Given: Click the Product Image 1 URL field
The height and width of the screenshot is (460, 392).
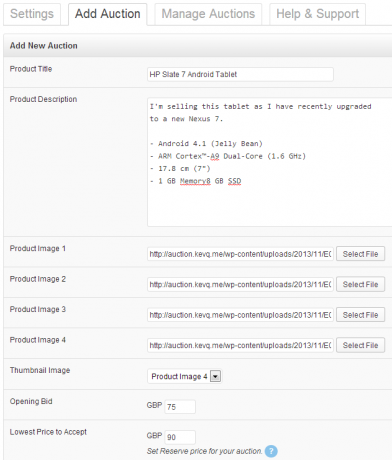Looking at the screenshot, I should click(x=240, y=254).
